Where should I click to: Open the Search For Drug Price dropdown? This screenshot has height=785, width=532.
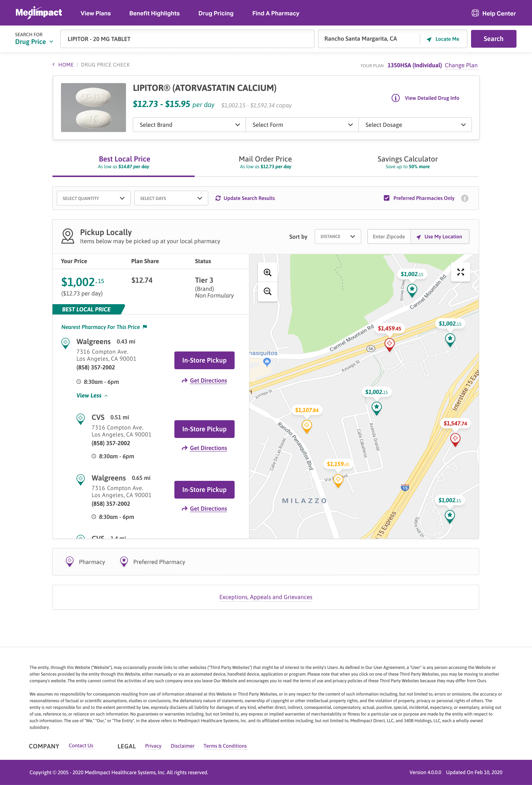(x=34, y=42)
